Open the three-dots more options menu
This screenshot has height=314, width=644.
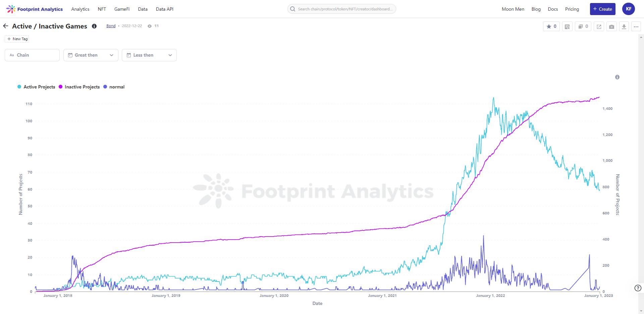[x=636, y=26]
